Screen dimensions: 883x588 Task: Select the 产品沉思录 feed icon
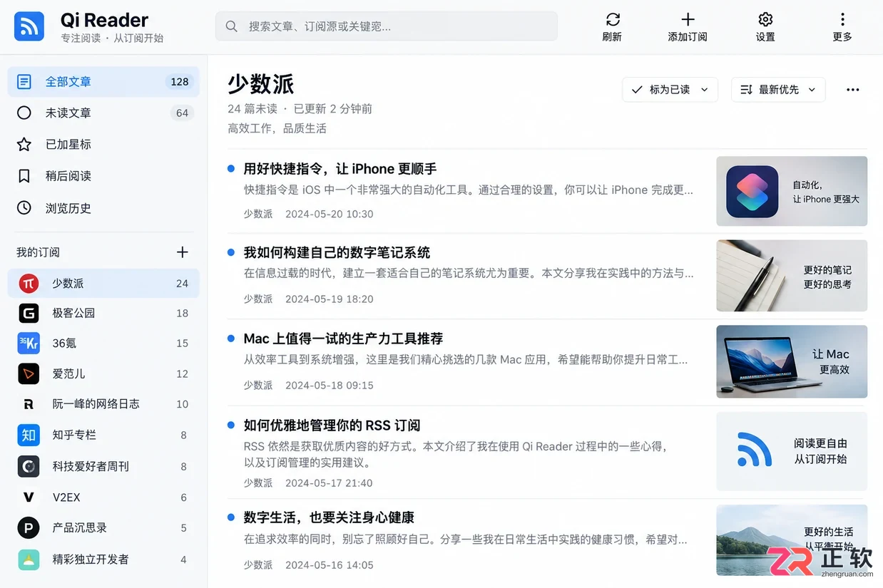(x=29, y=528)
